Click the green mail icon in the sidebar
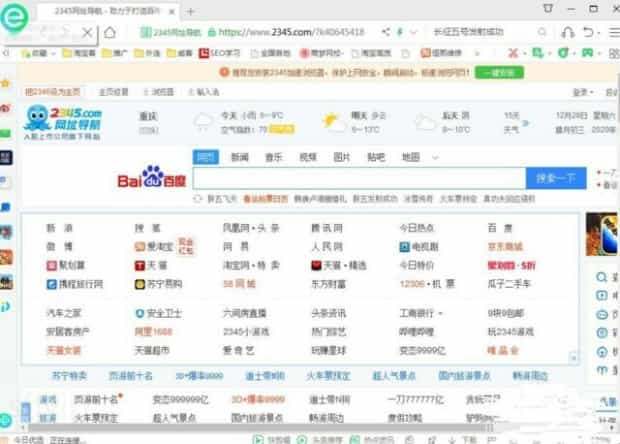This screenshot has height=444, width=620. coord(5,133)
